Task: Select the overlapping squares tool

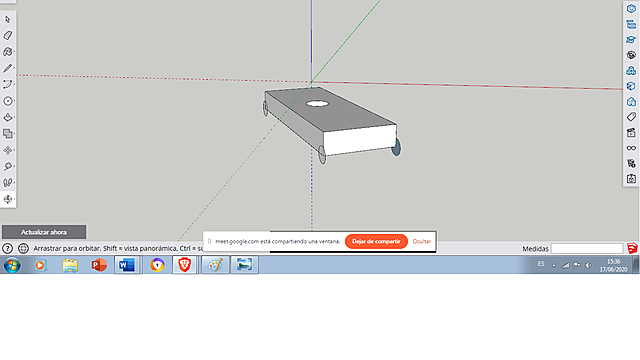Action: coord(8,133)
